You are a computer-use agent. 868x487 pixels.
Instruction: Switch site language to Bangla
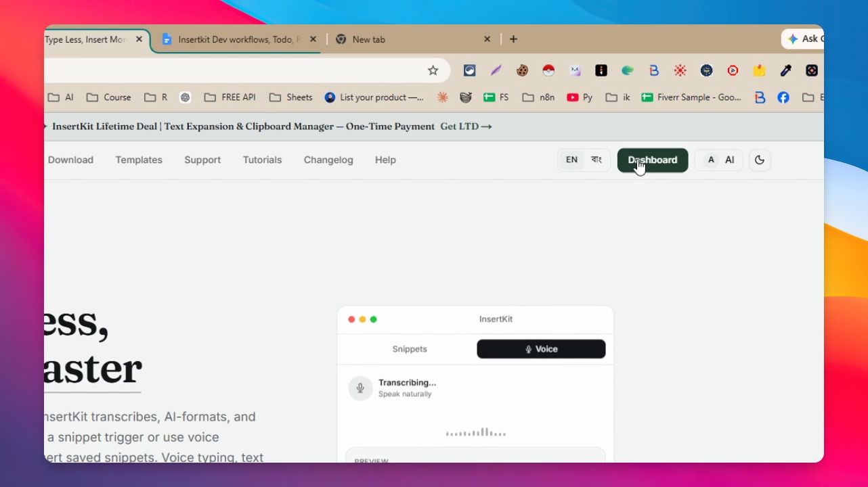[x=596, y=160]
